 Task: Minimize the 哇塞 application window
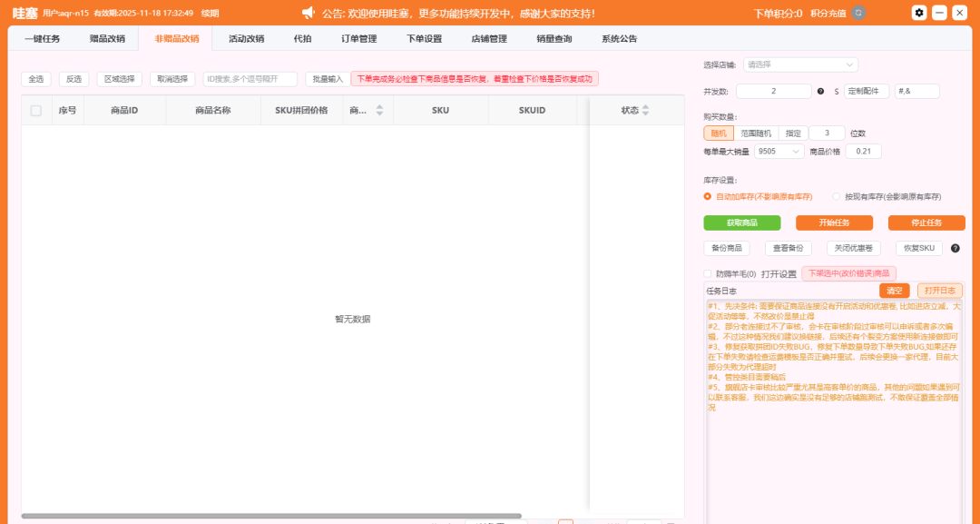coord(939,13)
